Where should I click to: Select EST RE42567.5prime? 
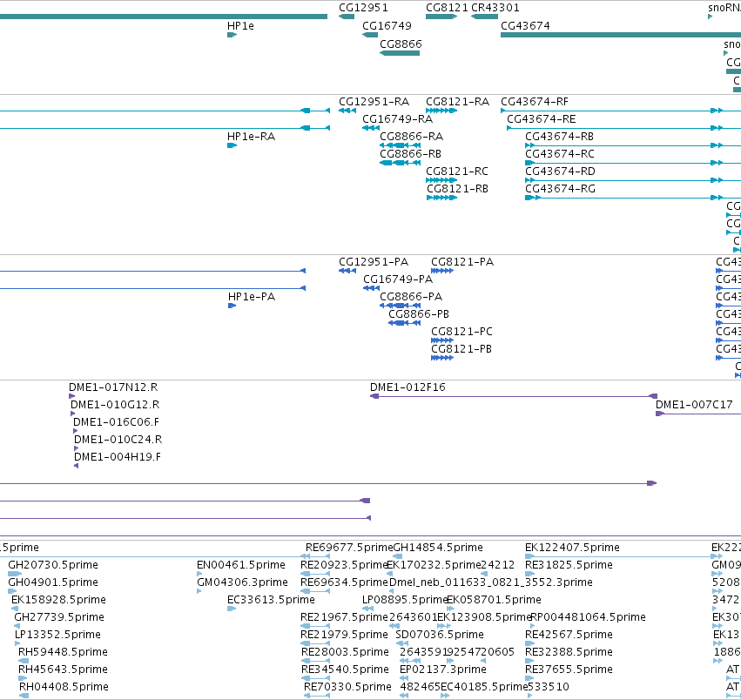[x=569, y=635]
